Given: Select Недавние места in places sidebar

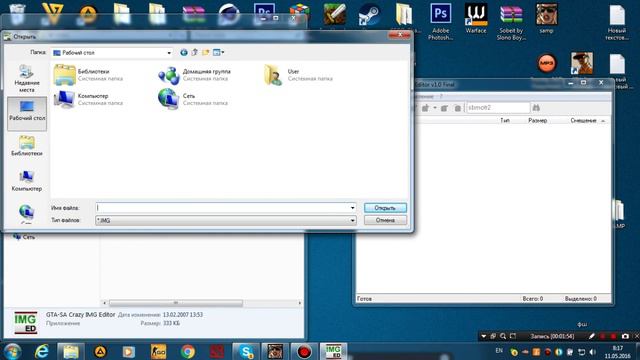Looking at the screenshot, I should [27, 78].
